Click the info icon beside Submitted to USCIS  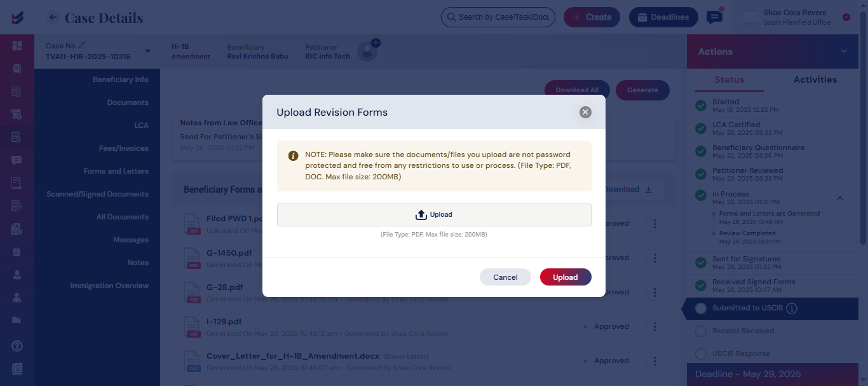point(792,308)
